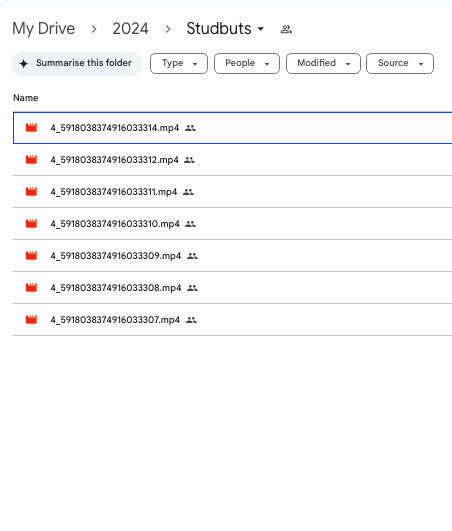The height and width of the screenshot is (531, 452).
Task: Click video icon of file ending 033307.mp4
Action: coord(31,320)
